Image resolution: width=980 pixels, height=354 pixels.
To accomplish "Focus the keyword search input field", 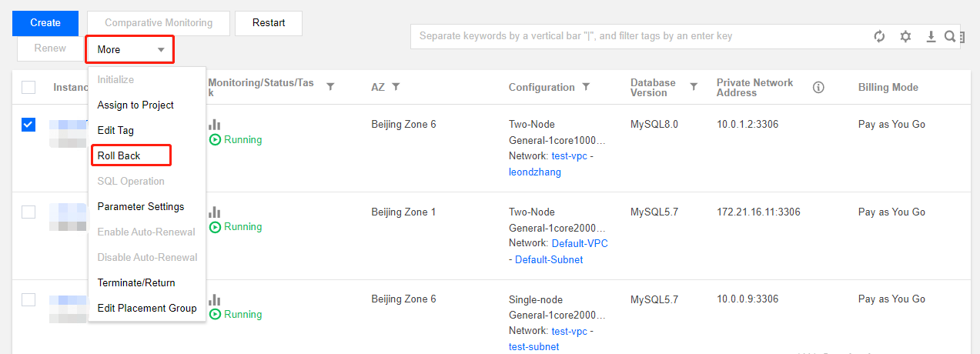I will (639, 36).
